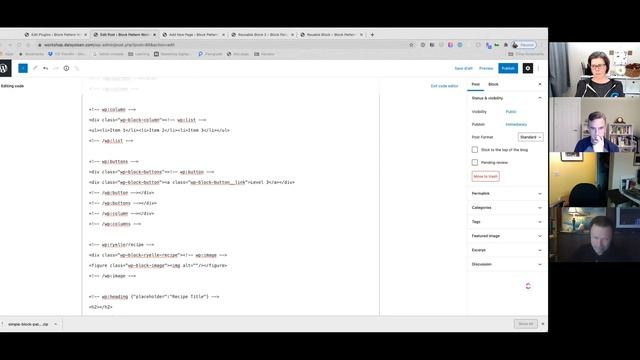
Task: Click the browser reload icon
Action: [x=19, y=45]
